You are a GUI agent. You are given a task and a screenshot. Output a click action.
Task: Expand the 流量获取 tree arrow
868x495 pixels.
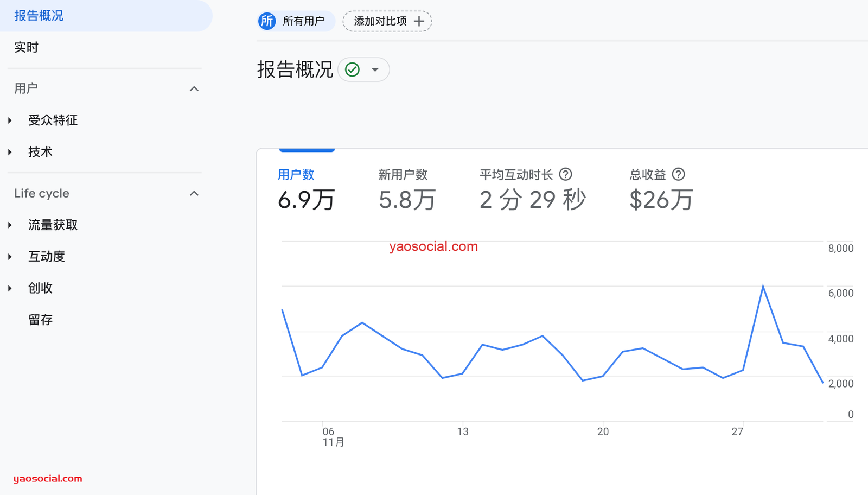tap(10, 225)
